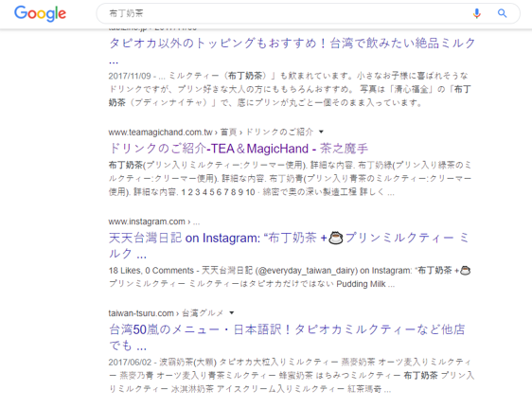Click snippet starting 18 Likes, 0 Comments
Image resolution: width=532 pixels, height=408 pixels.
[290, 277]
